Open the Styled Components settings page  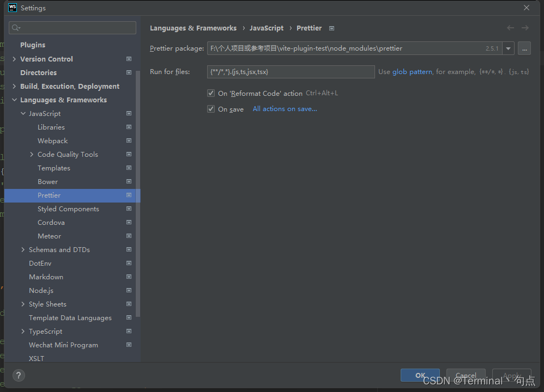(68, 209)
